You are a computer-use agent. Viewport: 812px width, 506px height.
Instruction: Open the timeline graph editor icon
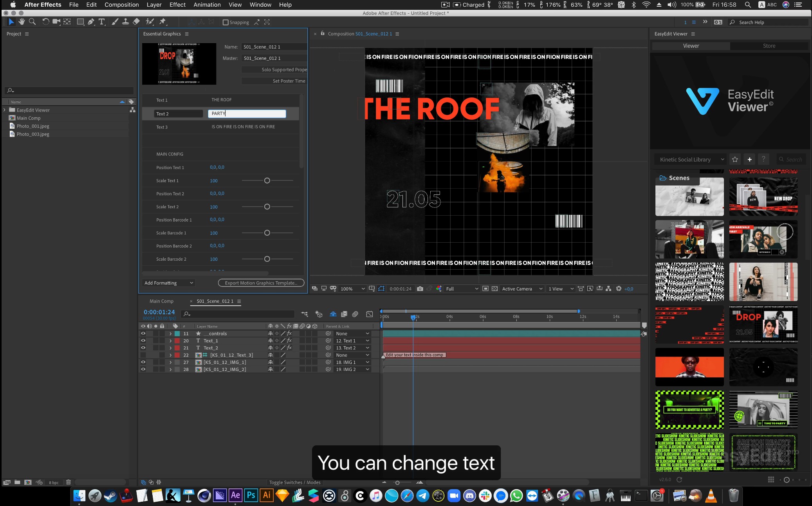point(369,314)
